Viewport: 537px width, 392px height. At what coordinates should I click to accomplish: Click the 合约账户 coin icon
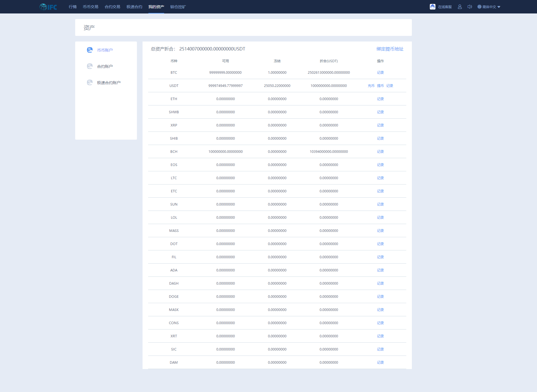90,66
